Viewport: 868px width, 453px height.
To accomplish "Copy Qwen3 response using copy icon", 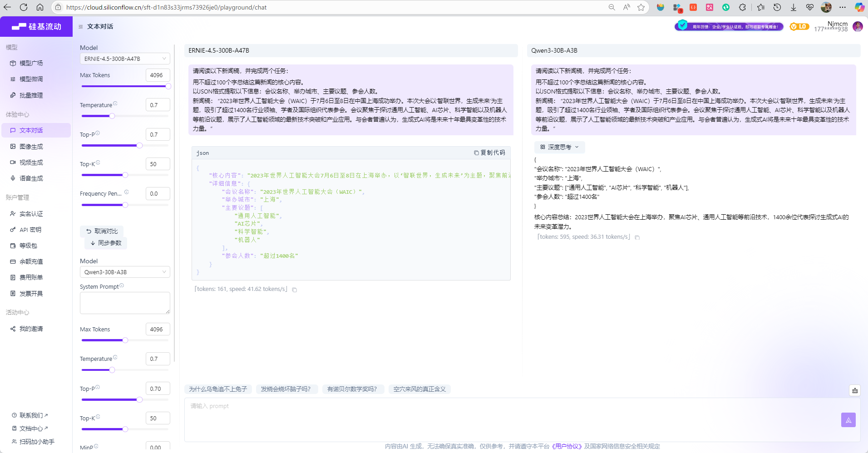I will [637, 237].
